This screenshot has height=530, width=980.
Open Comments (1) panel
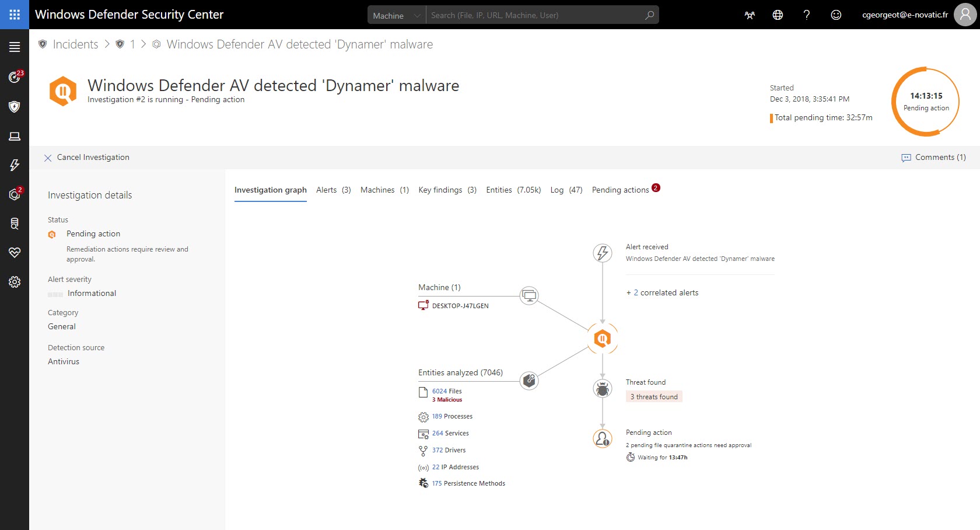[933, 158]
